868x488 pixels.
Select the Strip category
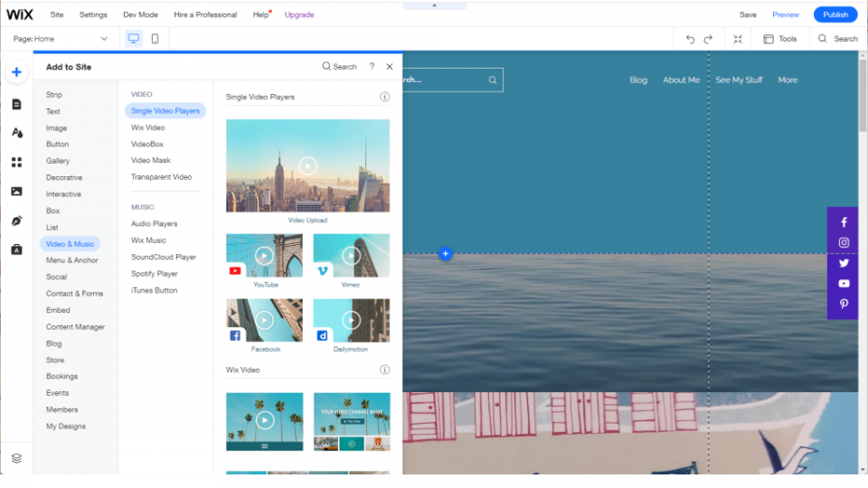[54, 95]
